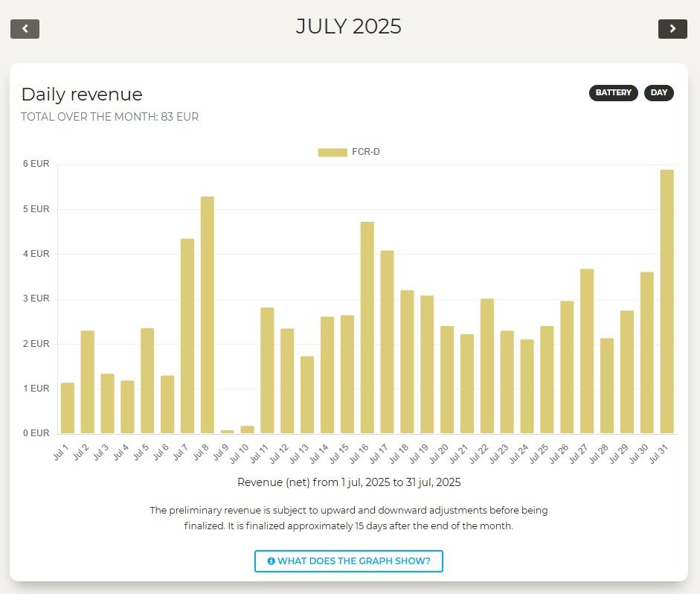
Task: Click the Jul 22 revenue bar
Action: pyautogui.click(x=487, y=365)
